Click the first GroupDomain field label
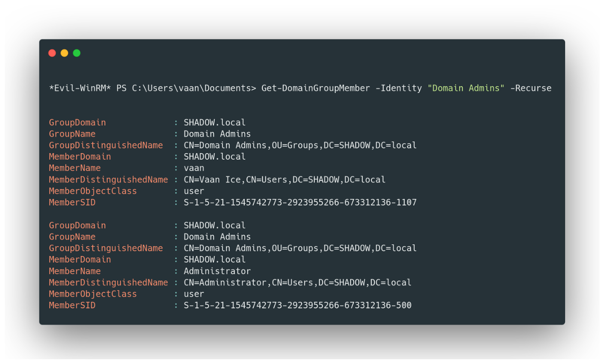The image size is (604, 364). (77, 123)
